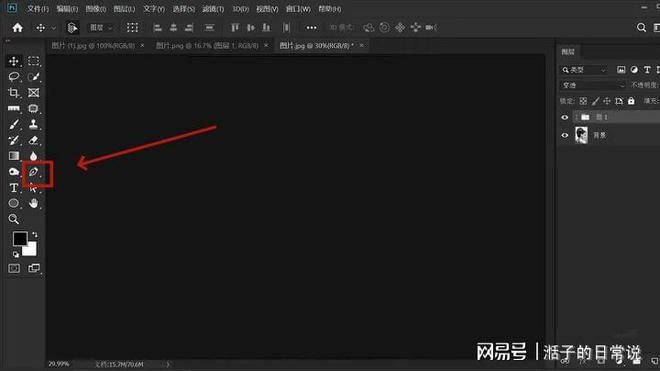Choose the Clone Stamp tool
The height and width of the screenshot is (371, 660).
(x=33, y=124)
